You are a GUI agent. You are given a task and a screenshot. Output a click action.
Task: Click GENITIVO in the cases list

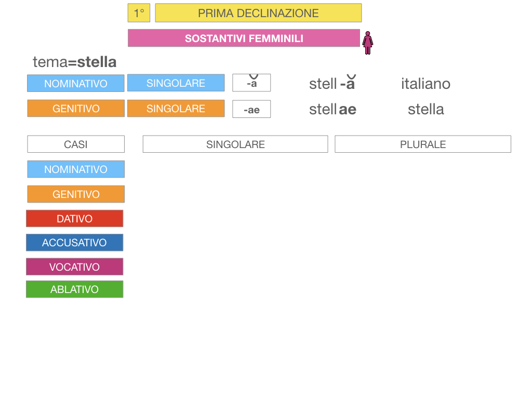(76, 194)
